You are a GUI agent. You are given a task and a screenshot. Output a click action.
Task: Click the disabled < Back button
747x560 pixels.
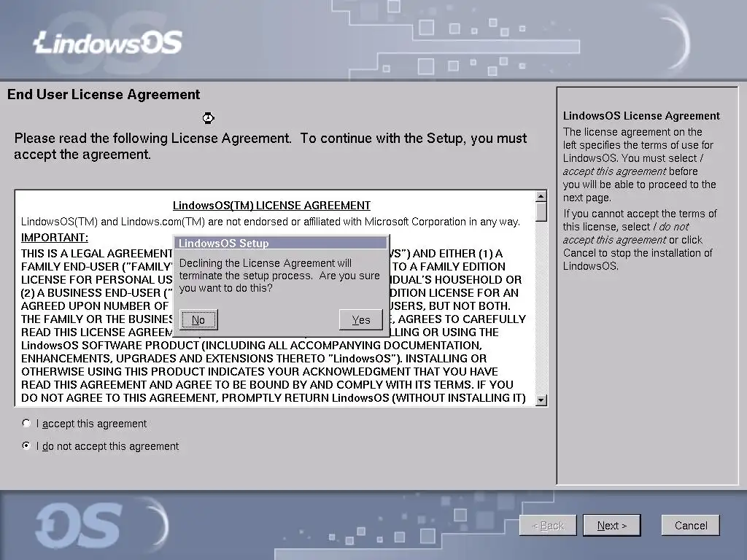click(x=548, y=525)
